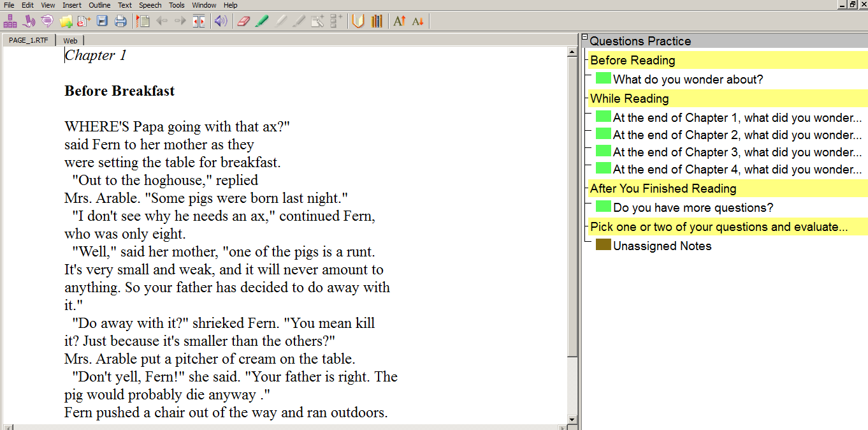
Task: Open the View menu
Action: [48, 5]
